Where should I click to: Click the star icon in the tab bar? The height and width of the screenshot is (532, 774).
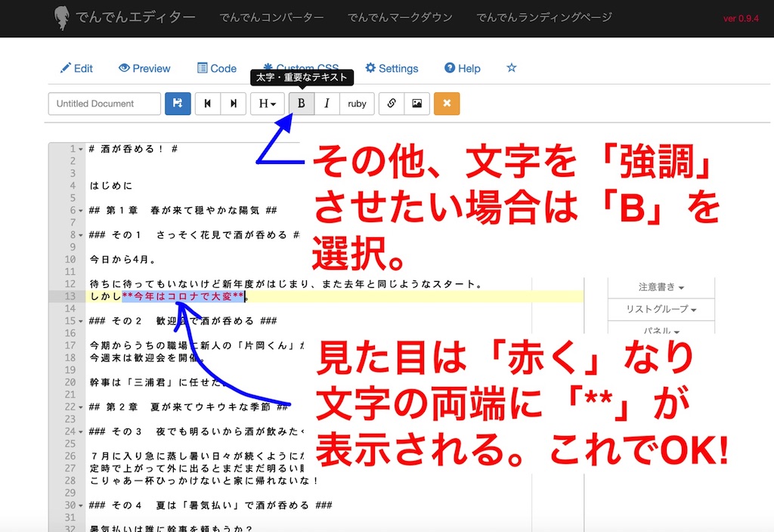[512, 68]
